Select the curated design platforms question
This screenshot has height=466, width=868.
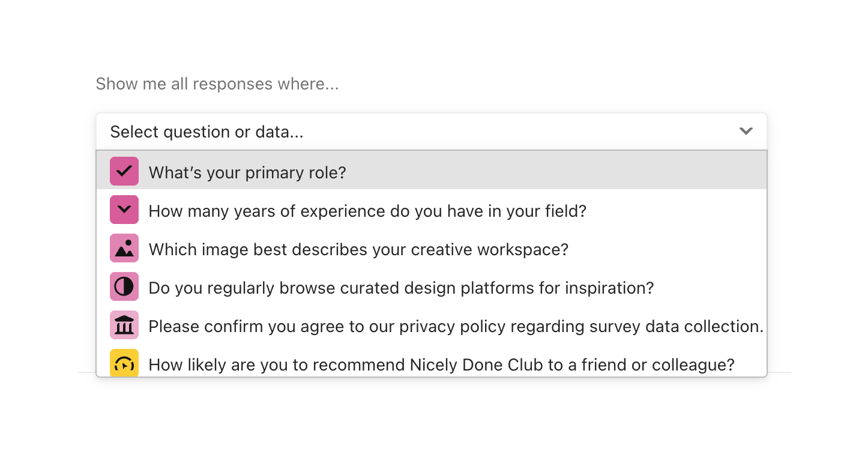point(401,288)
